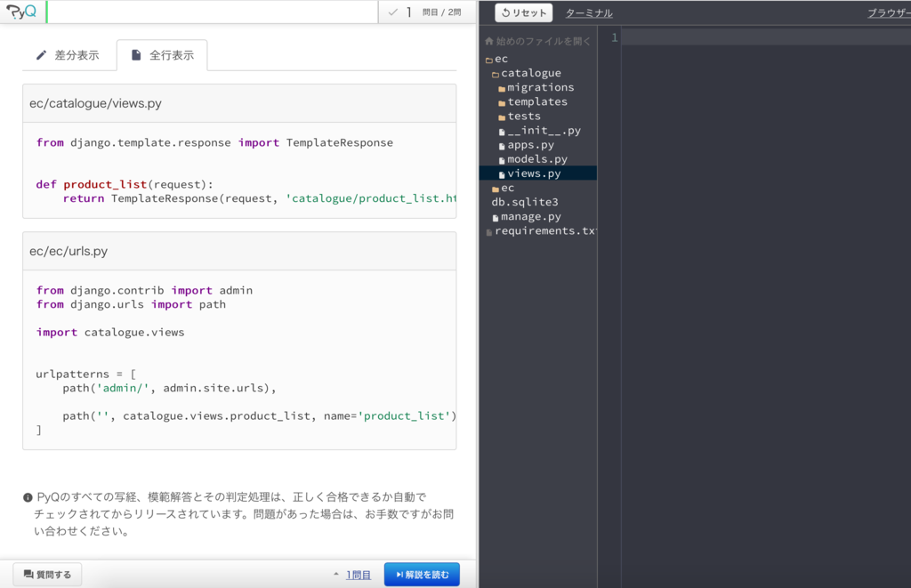Click the home icon next to 始めのファイルを開く
This screenshot has height=588, width=911.
(x=489, y=41)
